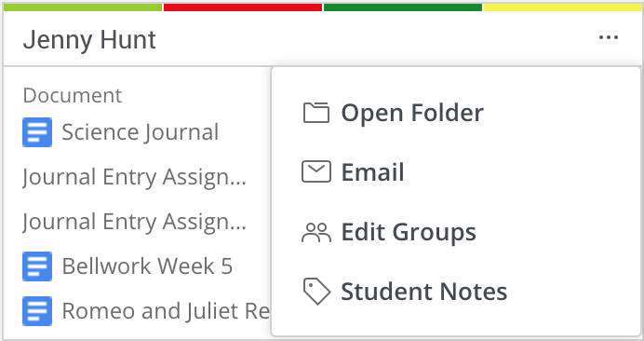The height and width of the screenshot is (341, 644).
Task: Open the Science Journal document link
Action: 140,132
